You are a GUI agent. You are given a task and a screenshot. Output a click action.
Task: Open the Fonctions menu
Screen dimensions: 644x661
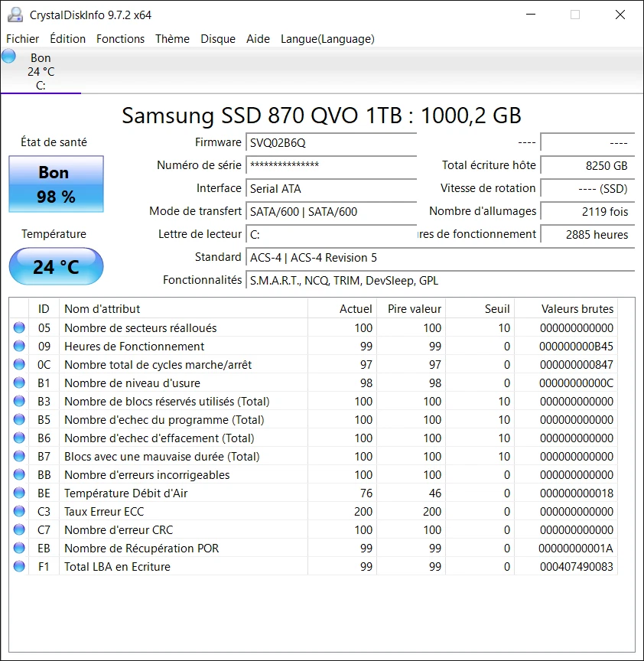pos(120,39)
